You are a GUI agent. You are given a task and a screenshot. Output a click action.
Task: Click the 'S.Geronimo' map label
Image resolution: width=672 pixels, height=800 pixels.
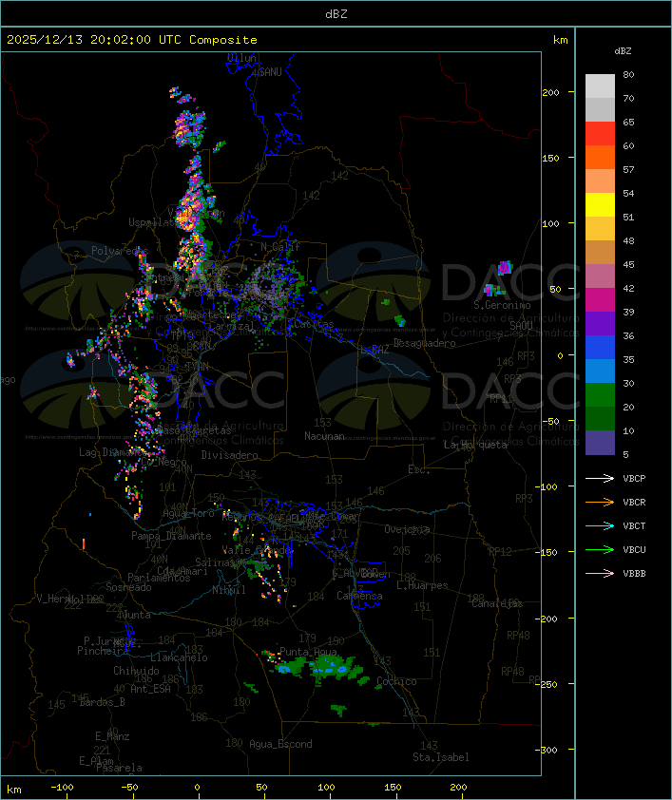[502, 305]
